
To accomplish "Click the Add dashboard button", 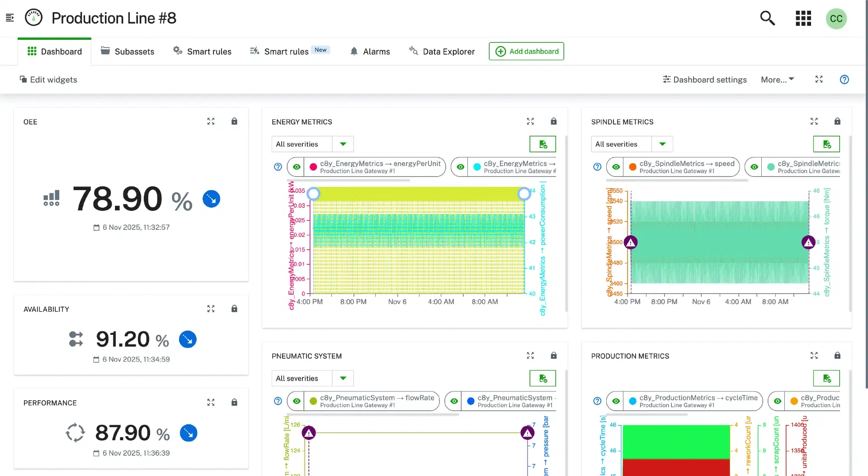I will point(526,52).
